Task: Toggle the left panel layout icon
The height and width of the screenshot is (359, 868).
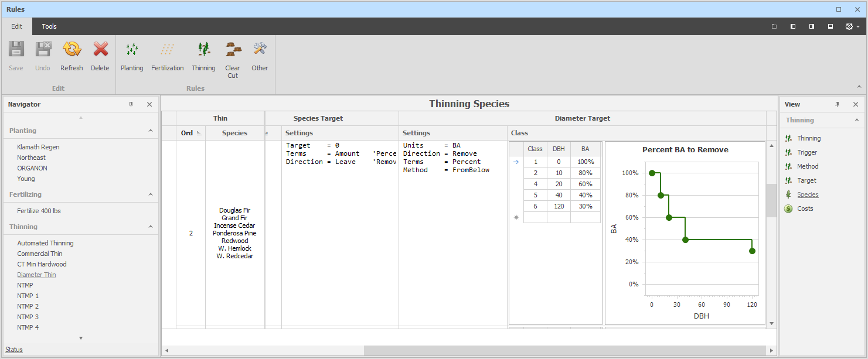Action: click(793, 26)
